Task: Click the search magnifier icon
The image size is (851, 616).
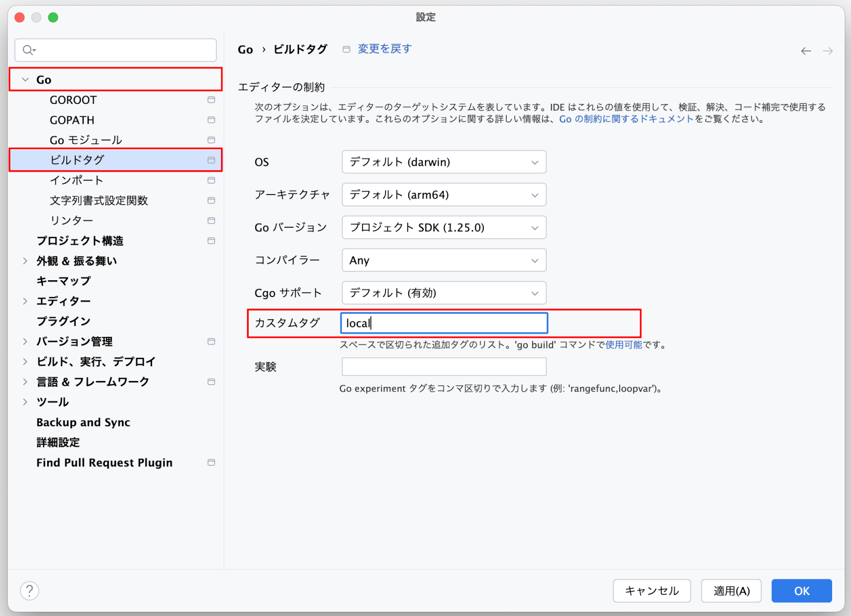Action: tap(28, 50)
